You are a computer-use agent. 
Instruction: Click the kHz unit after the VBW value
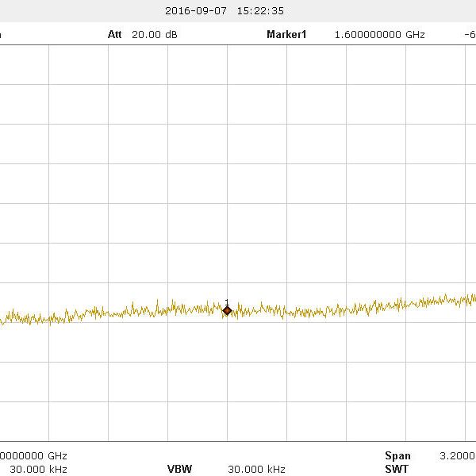pos(275,470)
